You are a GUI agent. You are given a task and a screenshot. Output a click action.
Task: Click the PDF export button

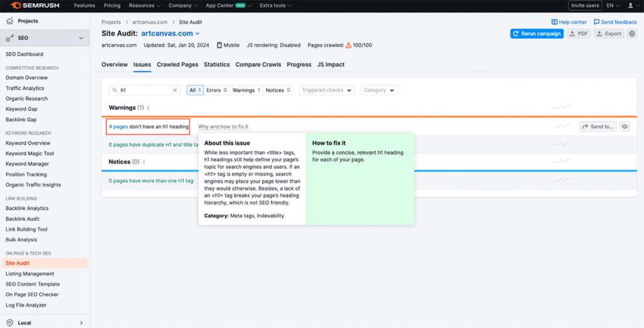point(579,34)
